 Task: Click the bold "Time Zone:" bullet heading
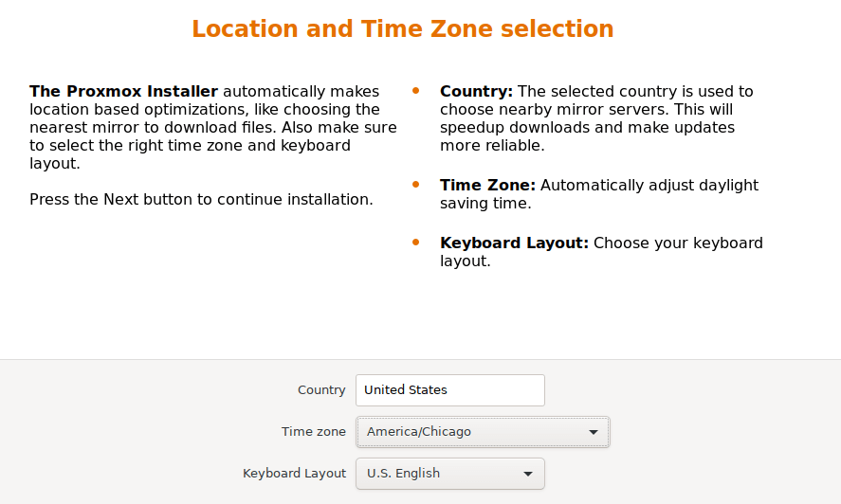coord(487,186)
